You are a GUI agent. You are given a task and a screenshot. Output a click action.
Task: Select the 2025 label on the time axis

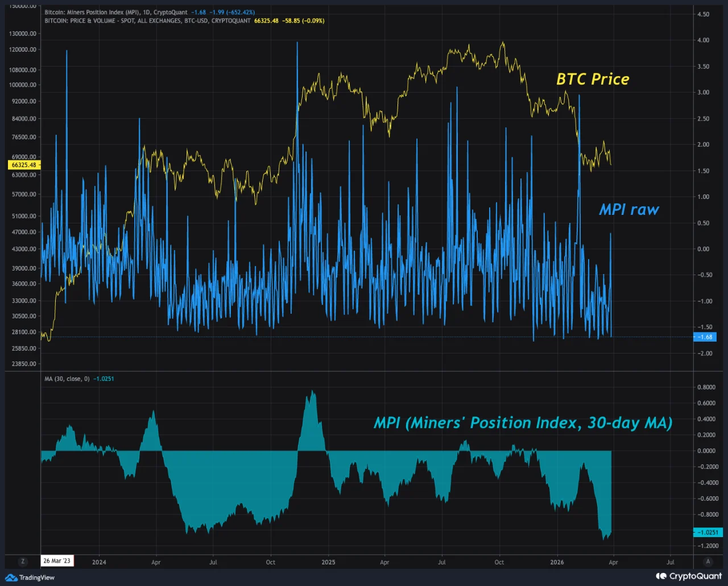pos(328,562)
